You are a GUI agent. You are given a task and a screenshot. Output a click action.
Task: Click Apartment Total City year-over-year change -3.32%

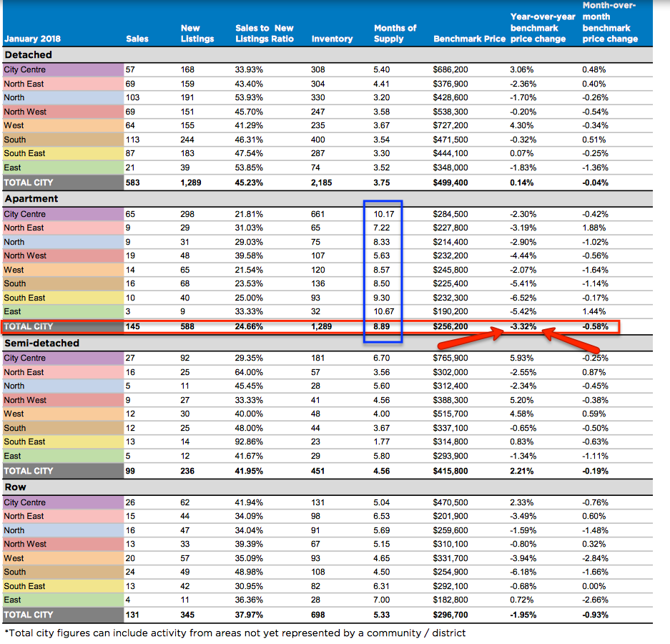pos(523,326)
